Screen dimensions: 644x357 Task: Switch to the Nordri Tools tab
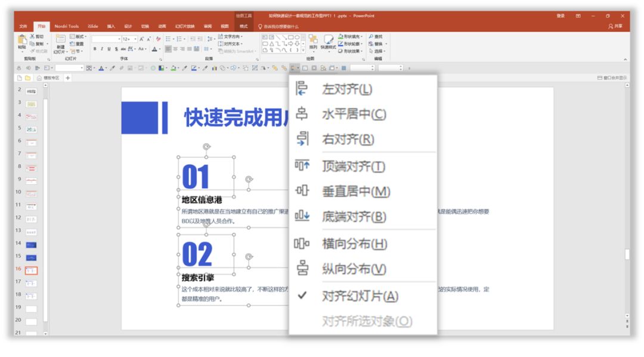67,26
